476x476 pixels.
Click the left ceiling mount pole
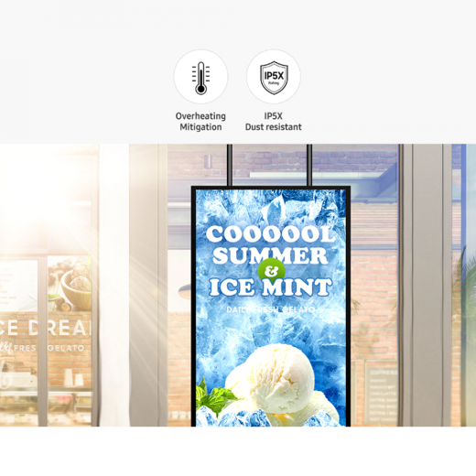(x=230, y=165)
